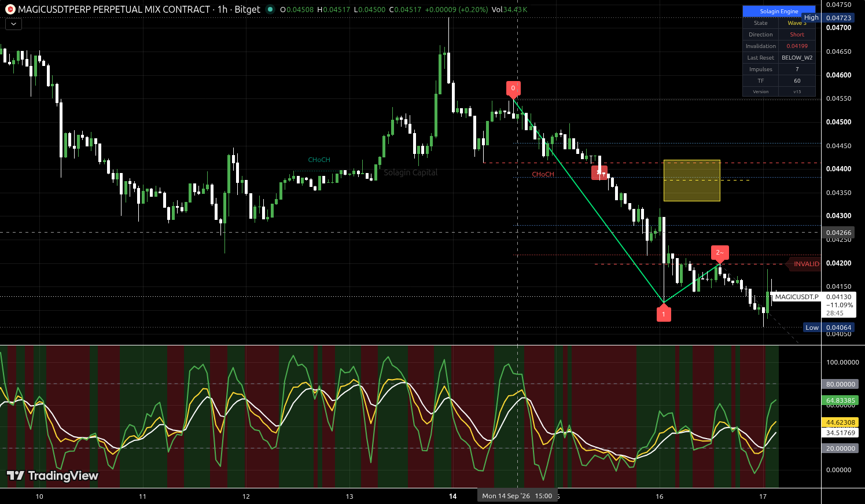Click the +0.20% change in the legend
Viewport: 865px width, 504px height.
coord(474,10)
